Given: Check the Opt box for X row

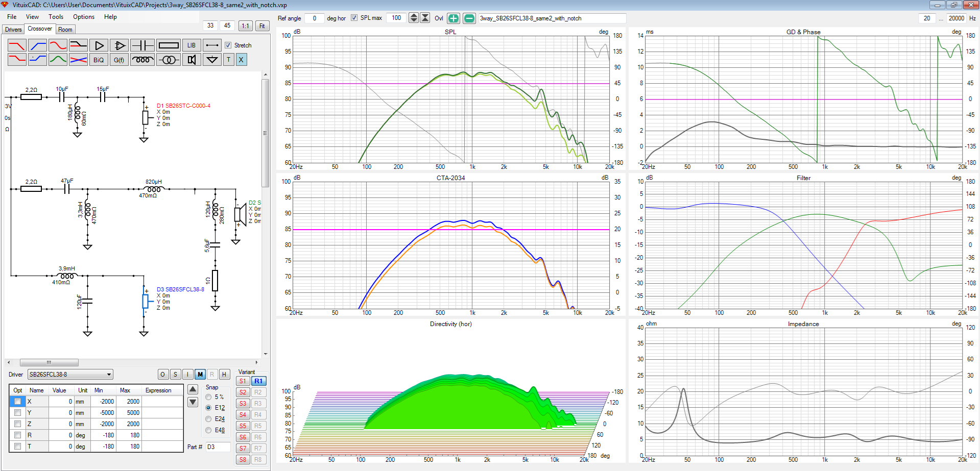Looking at the screenshot, I should point(17,402).
